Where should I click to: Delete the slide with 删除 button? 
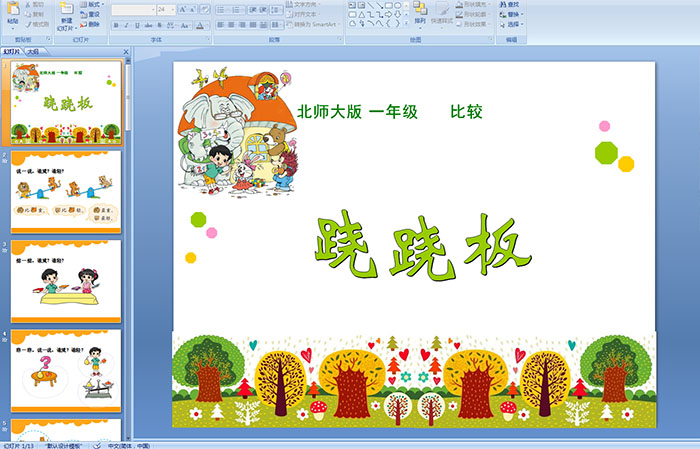tap(90, 24)
